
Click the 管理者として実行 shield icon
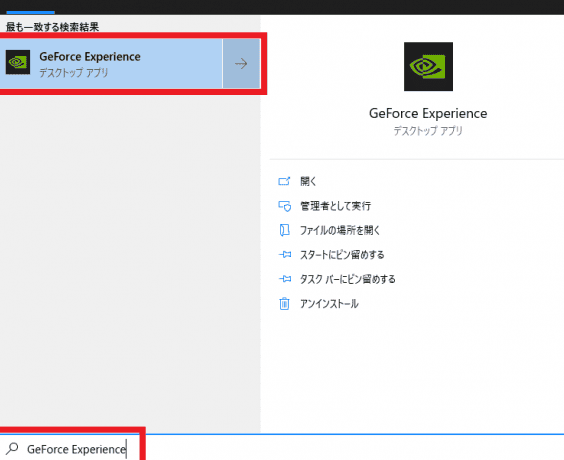pyautogui.click(x=285, y=206)
